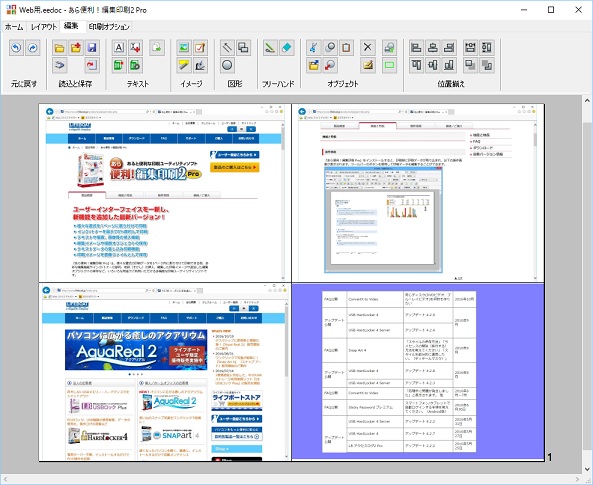Screen dimensions: 593x485
Task: Save using the blue floppy disk icon
Action: (x=92, y=48)
